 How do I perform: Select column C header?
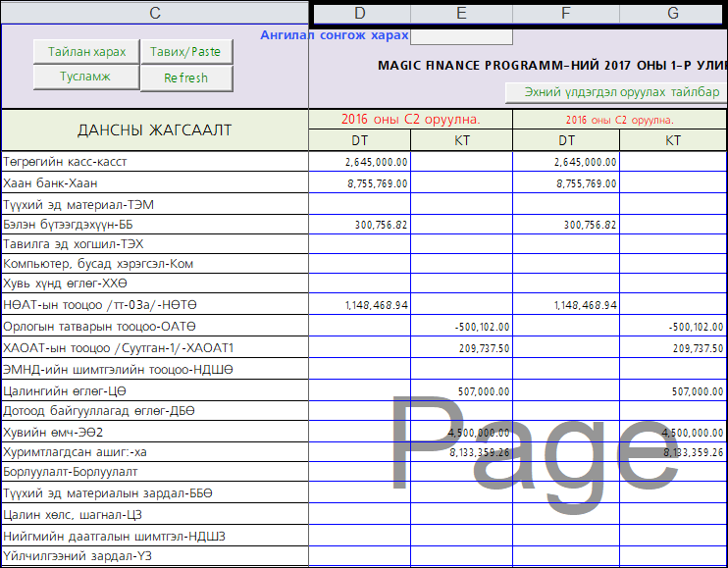(155, 13)
